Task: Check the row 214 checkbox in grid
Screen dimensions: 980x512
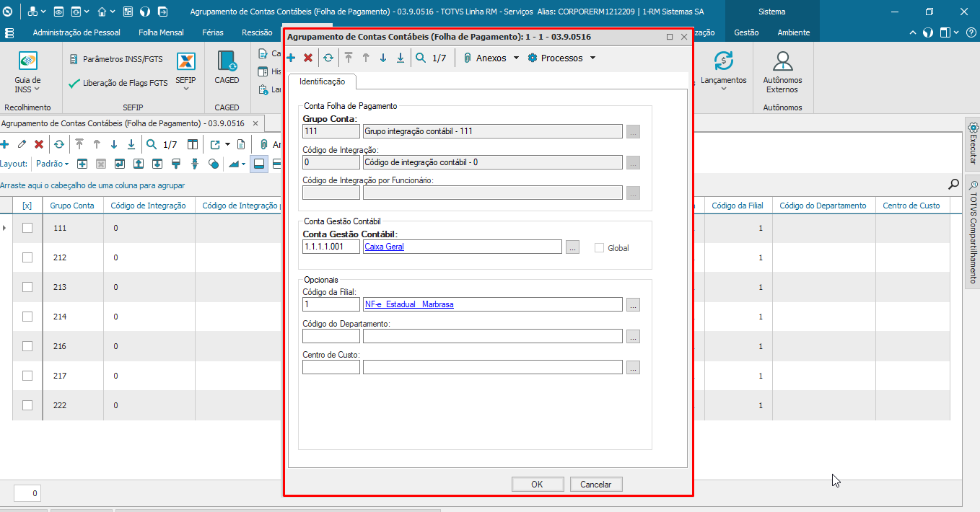Action: click(x=27, y=317)
